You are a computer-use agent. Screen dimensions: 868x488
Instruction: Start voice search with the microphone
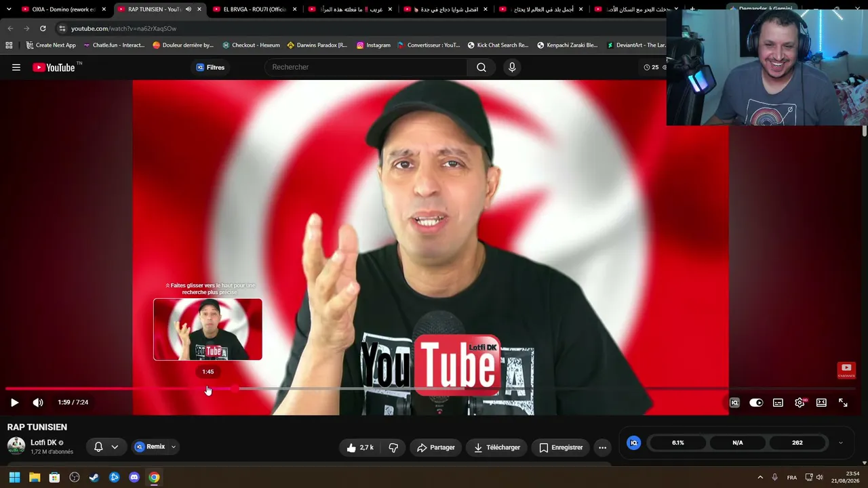(512, 67)
